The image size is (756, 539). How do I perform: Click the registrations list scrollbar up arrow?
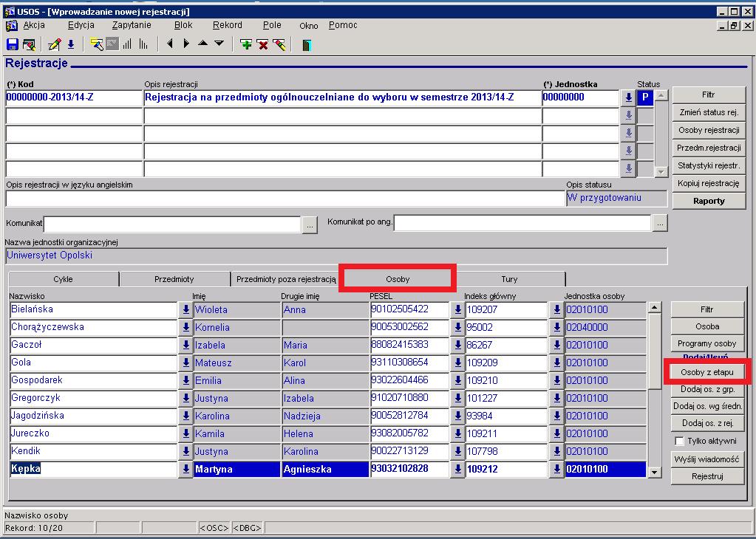661,95
